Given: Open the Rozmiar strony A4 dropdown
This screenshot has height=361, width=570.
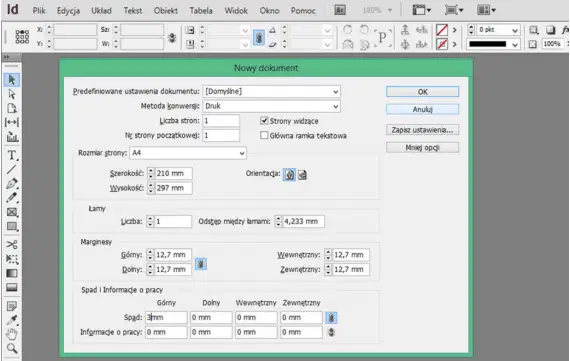Looking at the screenshot, I should [x=188, y=153].
